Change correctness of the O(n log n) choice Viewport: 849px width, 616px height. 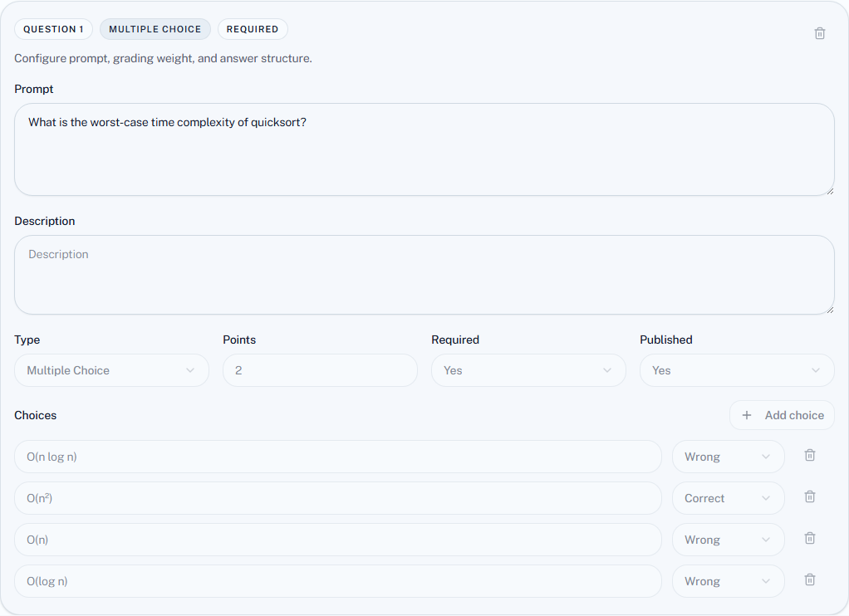click(729, 457)
